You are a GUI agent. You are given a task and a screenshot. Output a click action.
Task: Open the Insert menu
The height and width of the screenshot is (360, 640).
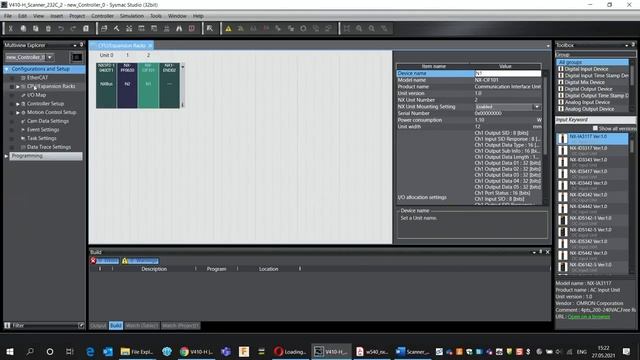click(x=56, y=16)
